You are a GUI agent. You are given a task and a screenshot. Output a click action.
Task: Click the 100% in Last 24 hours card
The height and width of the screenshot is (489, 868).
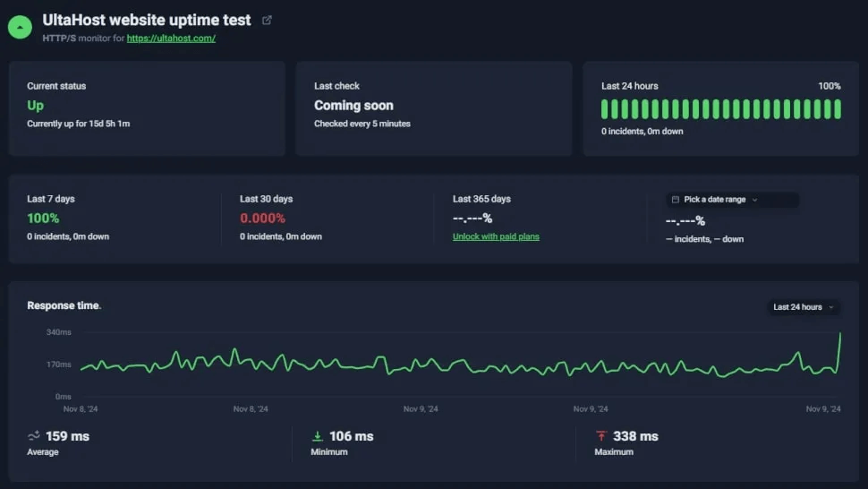830,86
